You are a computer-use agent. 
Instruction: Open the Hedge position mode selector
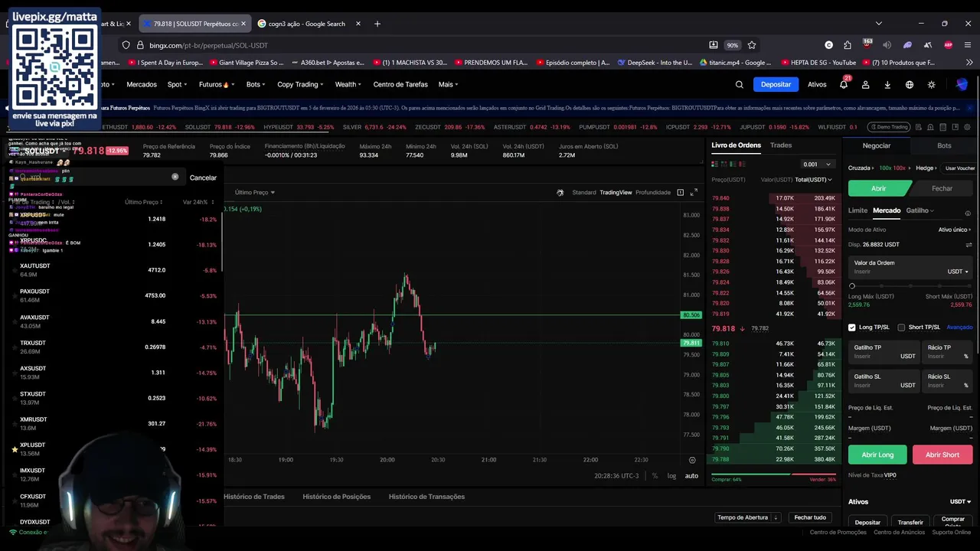point(926,168)
